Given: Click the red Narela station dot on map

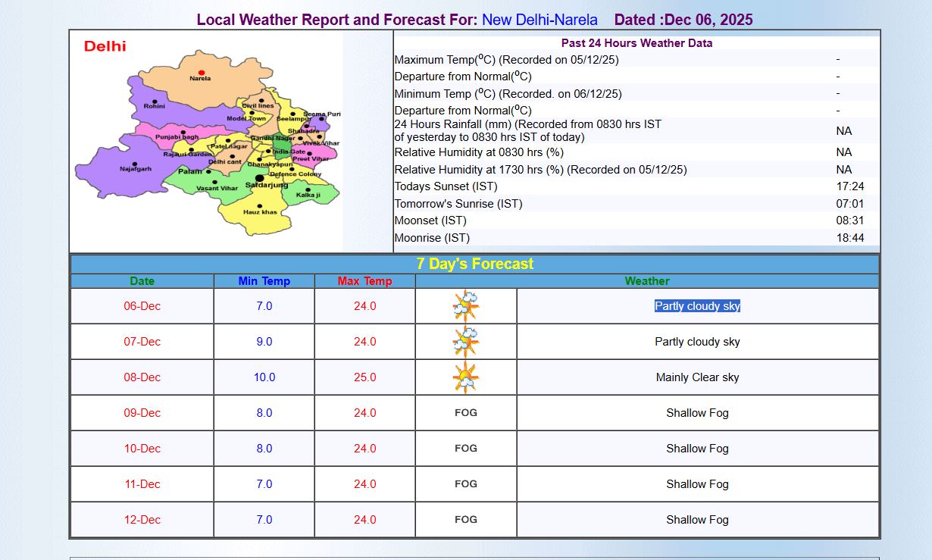Looking at the screenshot, I should (202, 73).
